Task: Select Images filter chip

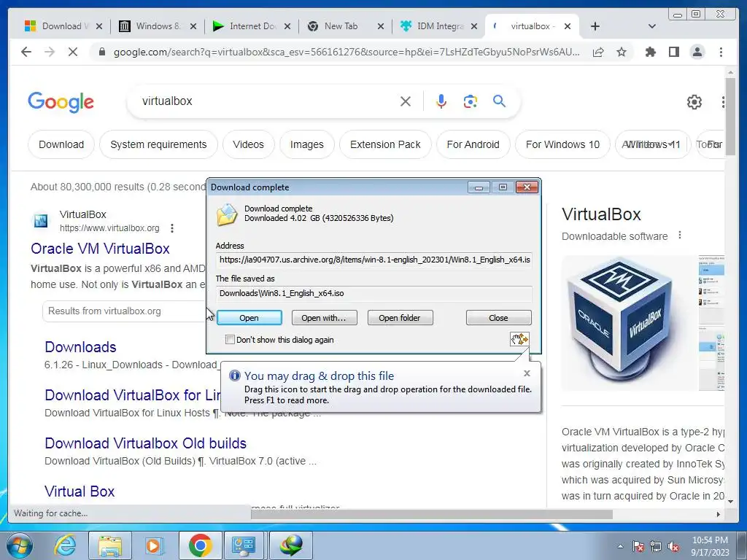Action: (307, 144)
